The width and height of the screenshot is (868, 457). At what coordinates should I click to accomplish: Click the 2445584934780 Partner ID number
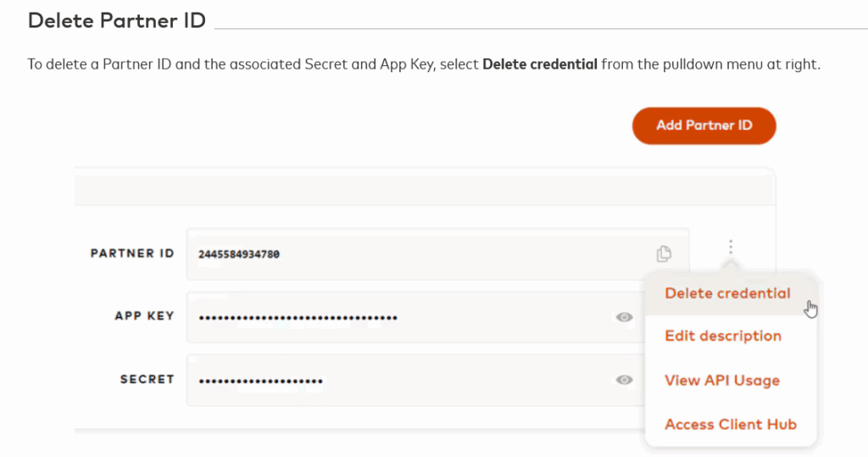coord(239,254)
